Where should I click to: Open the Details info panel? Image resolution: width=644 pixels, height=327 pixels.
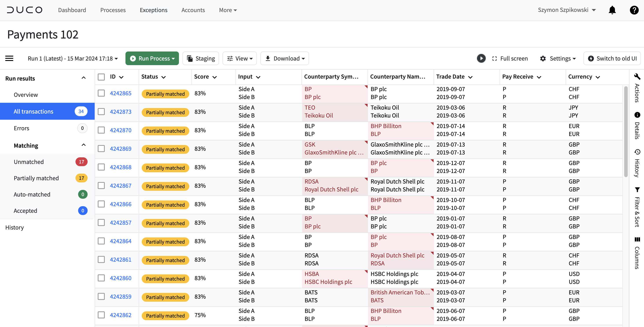click(637, 115)
